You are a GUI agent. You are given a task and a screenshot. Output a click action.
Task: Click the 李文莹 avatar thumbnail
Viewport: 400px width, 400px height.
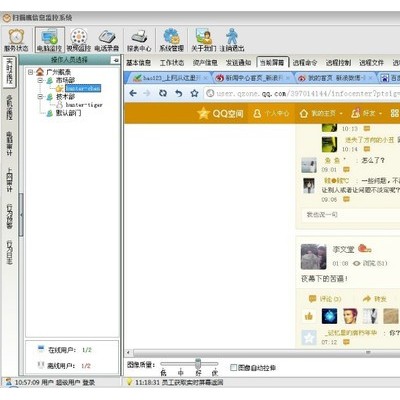[x=313, y=257]
